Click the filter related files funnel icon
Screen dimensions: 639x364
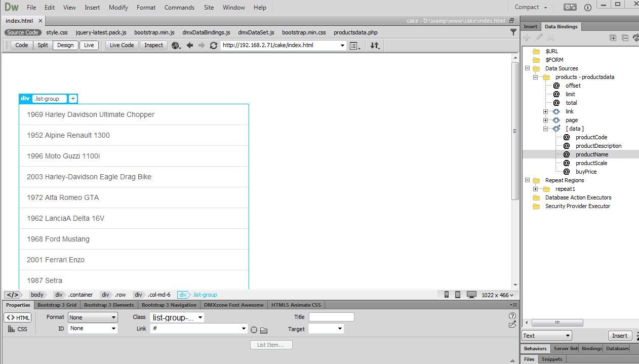[513, 32]
